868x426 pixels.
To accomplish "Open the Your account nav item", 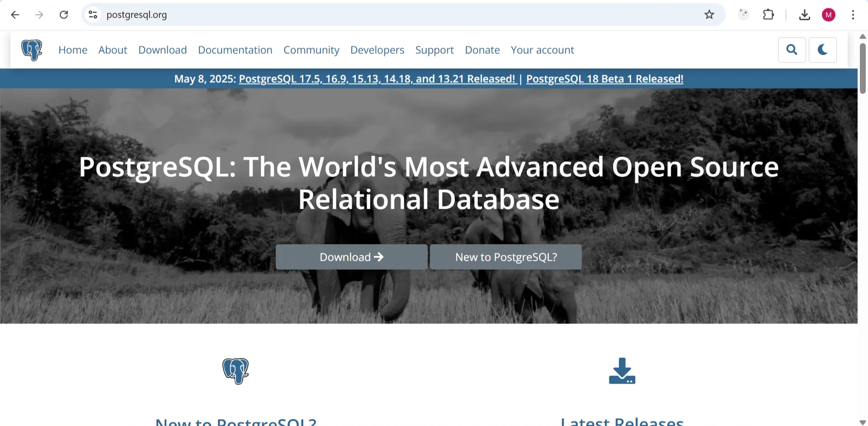I will (542, 50).
